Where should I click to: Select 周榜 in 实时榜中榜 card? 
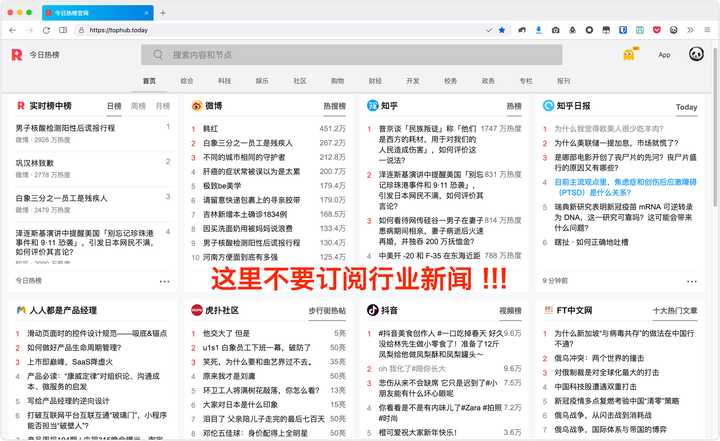138,106
